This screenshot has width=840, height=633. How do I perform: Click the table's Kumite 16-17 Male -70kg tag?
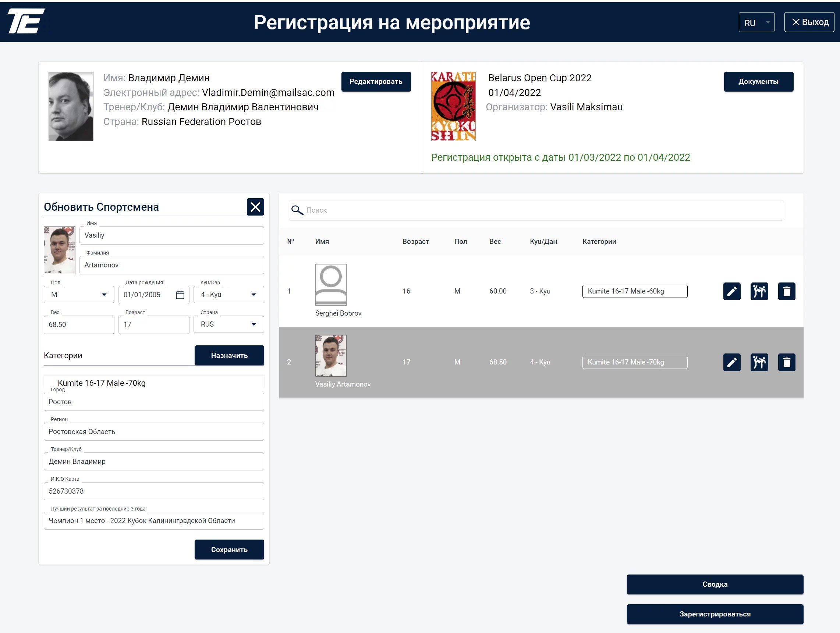pyautogui.click(x=635, y=362)
